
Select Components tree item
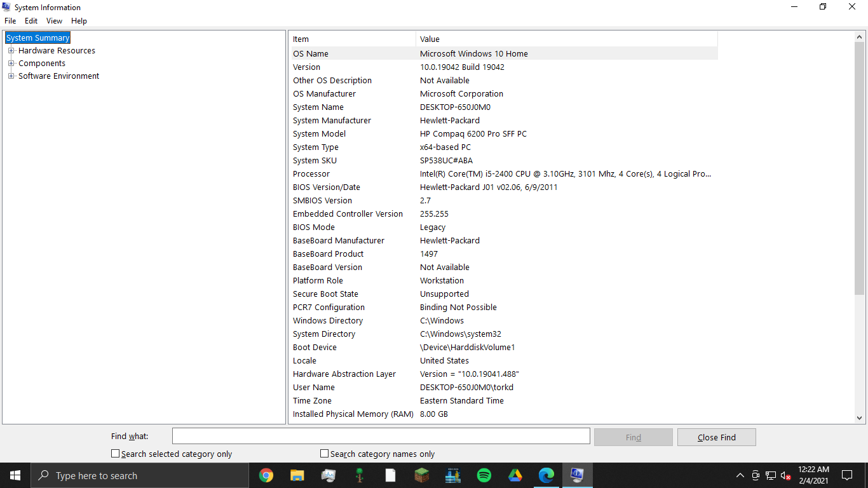[42, 64]
